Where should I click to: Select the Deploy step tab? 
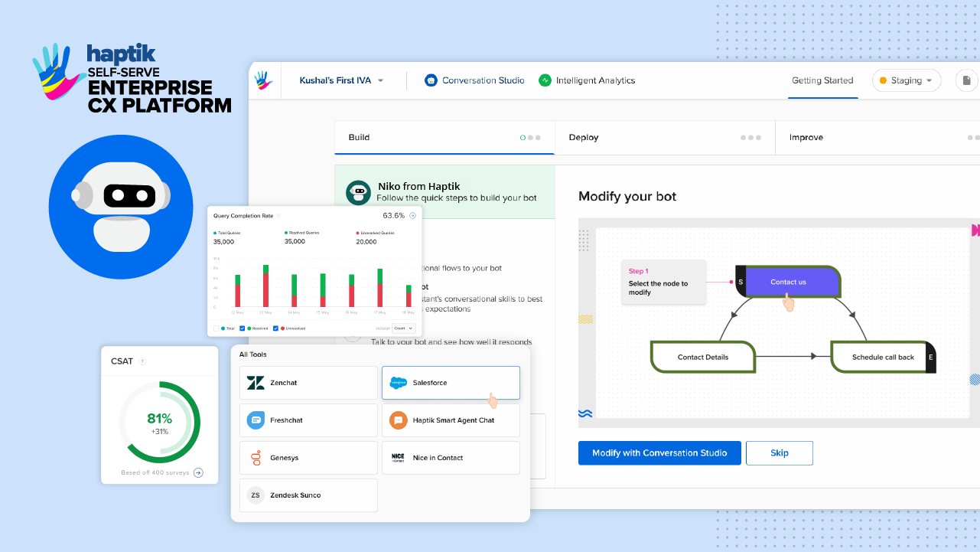(665, 138)
